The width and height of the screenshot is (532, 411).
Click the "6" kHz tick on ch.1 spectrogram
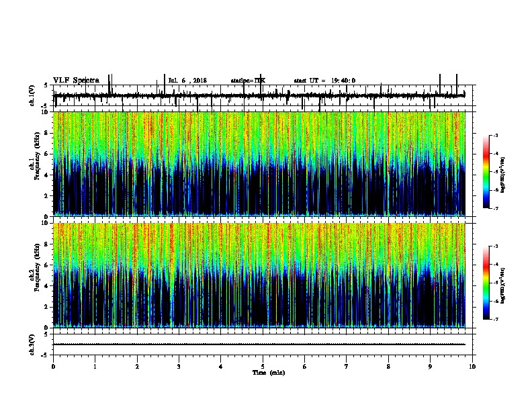pos(46,154)
